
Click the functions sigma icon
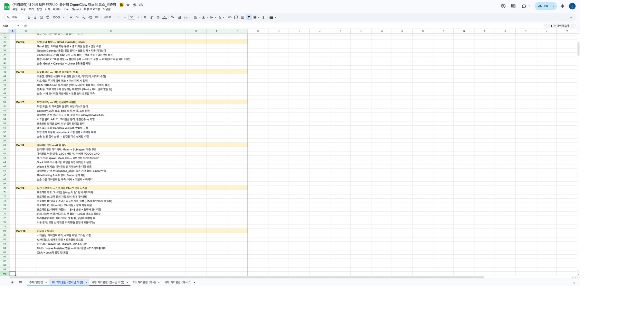pos(263,17)
